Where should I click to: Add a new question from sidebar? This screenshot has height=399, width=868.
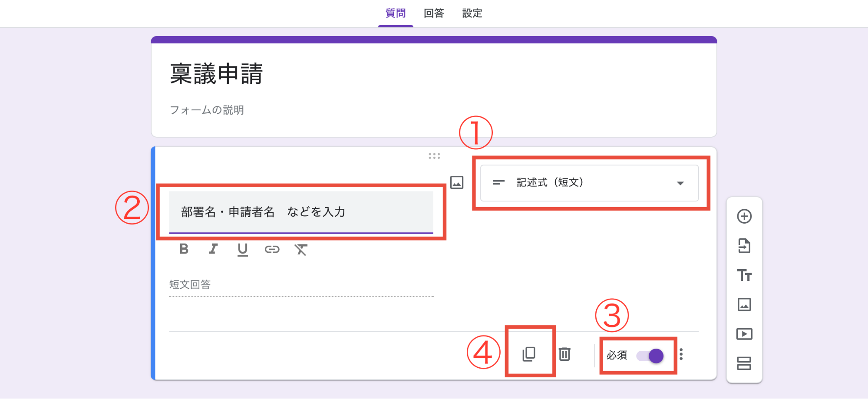(x=744, y=216)
